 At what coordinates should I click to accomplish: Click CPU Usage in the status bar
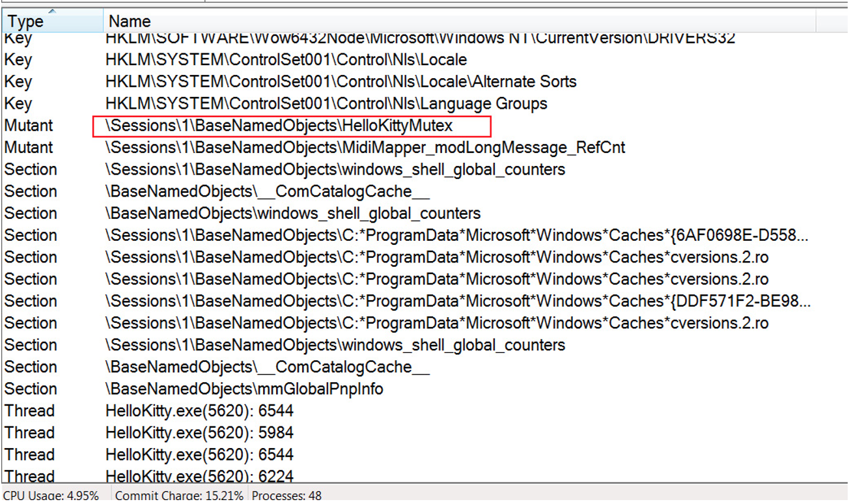point(51,496)
